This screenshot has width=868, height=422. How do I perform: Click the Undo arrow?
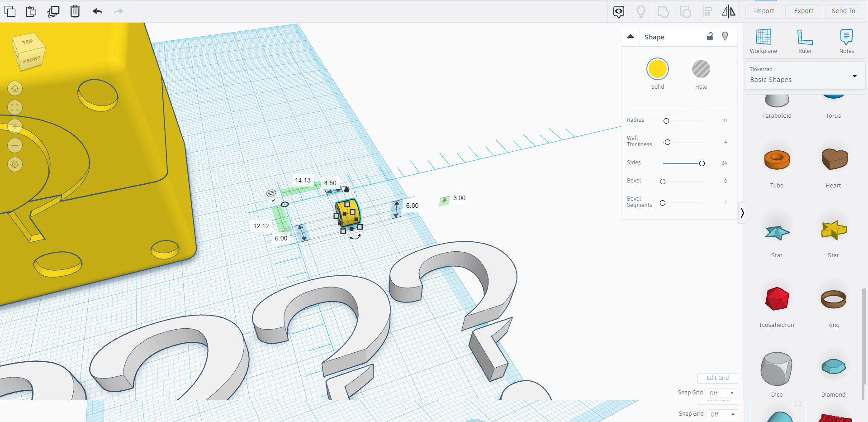97,11
